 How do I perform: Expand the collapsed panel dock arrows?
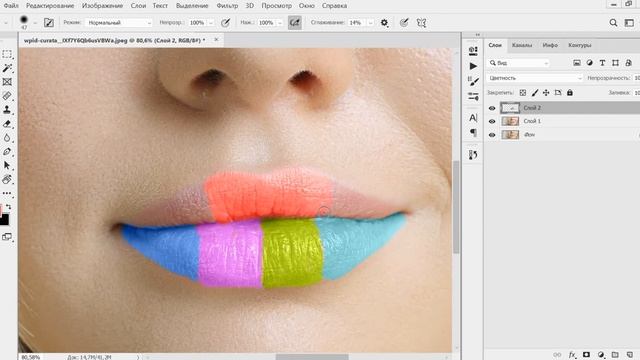point(478,35)
